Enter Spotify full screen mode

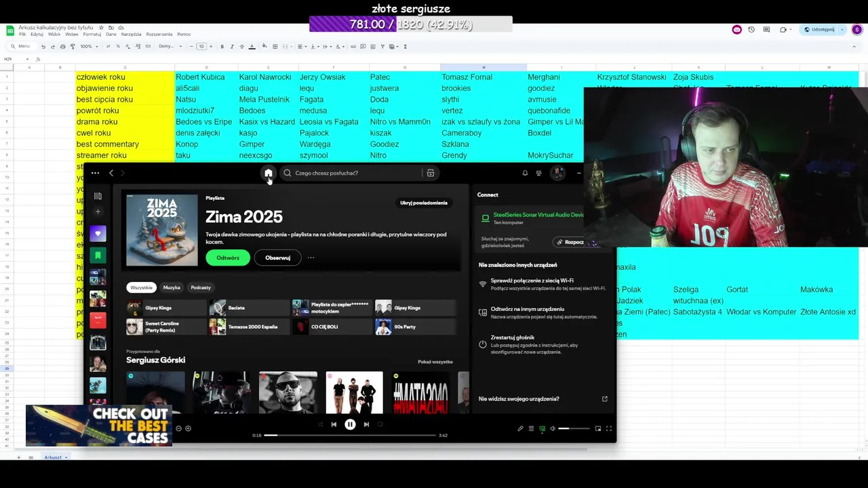tap(609, 428)
